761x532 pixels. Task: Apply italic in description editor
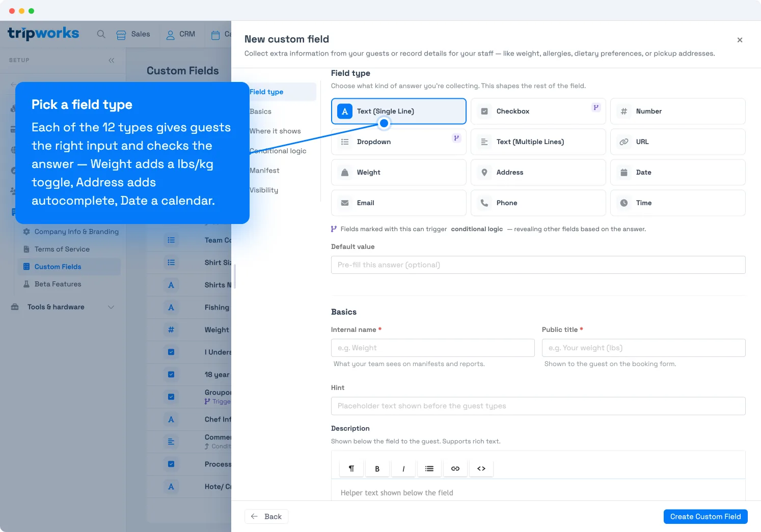[403, 468]
